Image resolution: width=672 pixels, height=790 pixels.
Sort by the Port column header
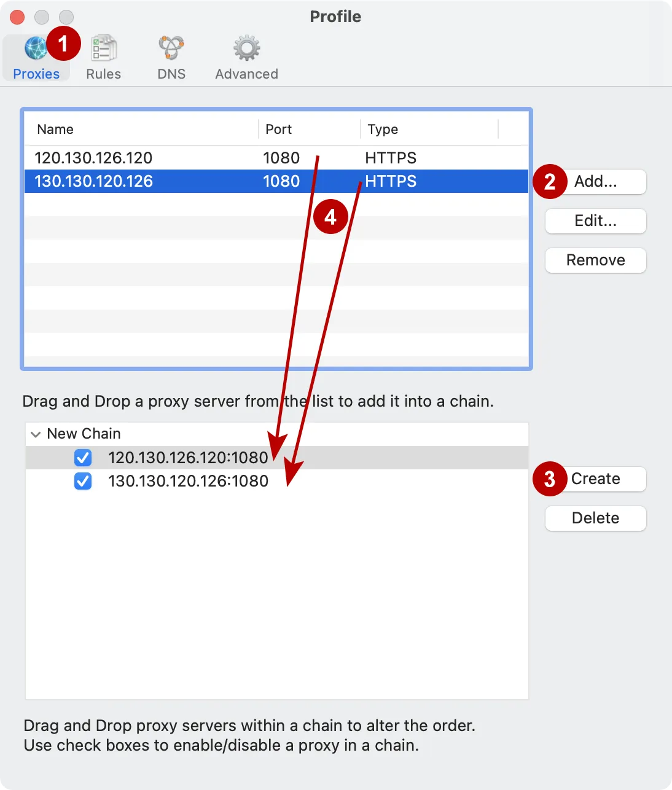(279, 129)
